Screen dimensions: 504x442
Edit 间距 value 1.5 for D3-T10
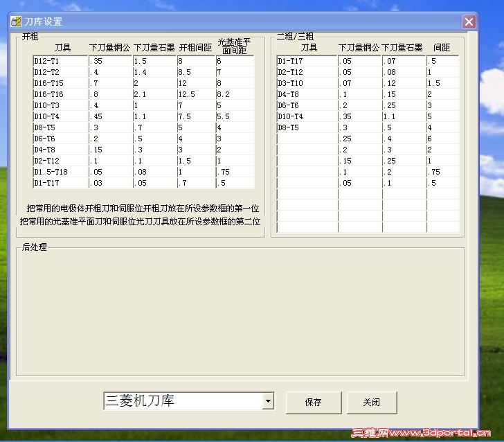point(442,83)
